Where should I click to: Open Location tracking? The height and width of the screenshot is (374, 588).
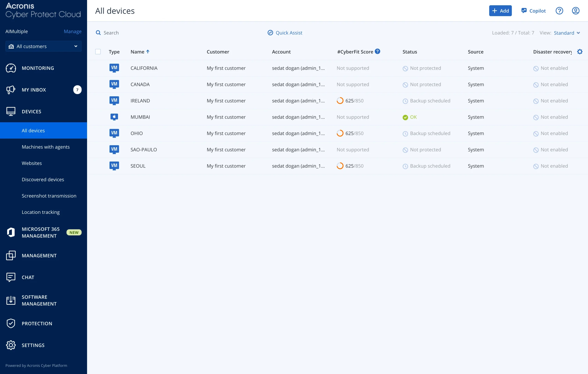pos(40,212)
